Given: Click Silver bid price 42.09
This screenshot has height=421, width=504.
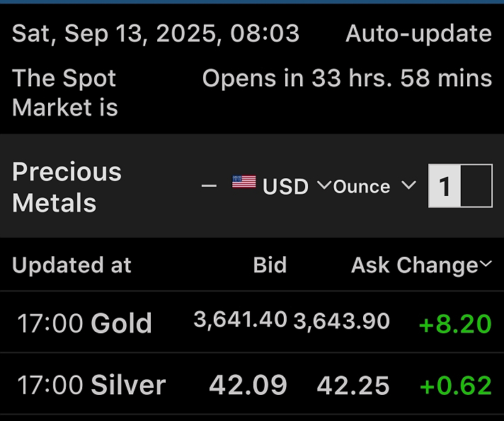Looking at the screenshot, I should (x=248, y=386).
